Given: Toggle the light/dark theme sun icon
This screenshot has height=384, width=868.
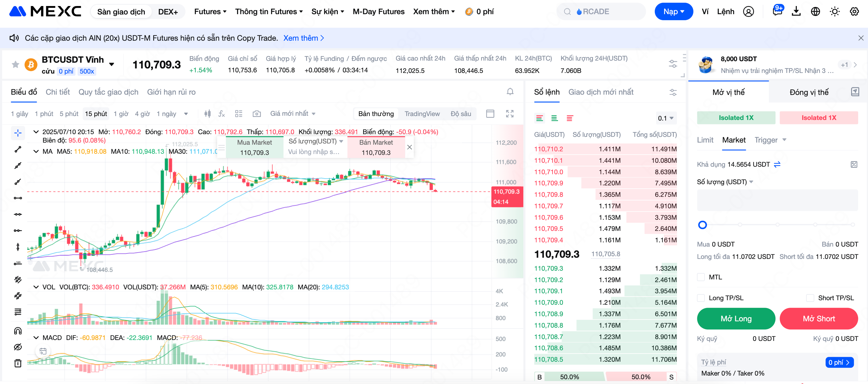Looking at the screenshot, I should [835, 12].
